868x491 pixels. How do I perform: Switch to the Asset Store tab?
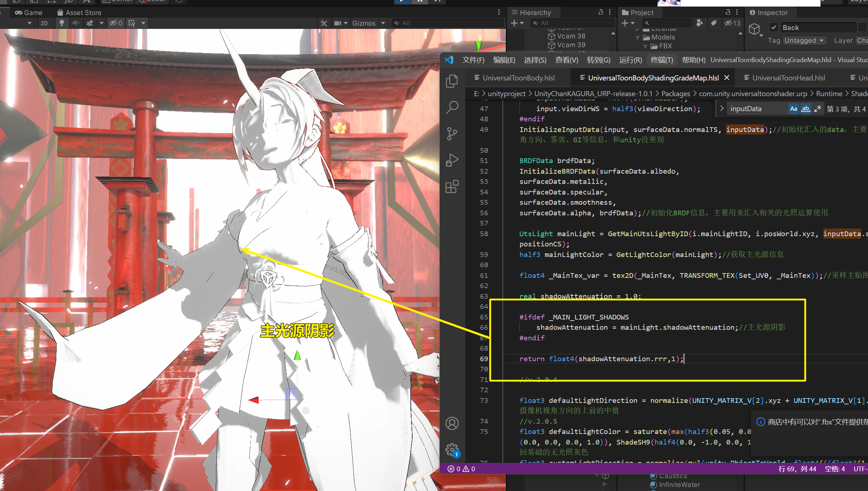79,12
